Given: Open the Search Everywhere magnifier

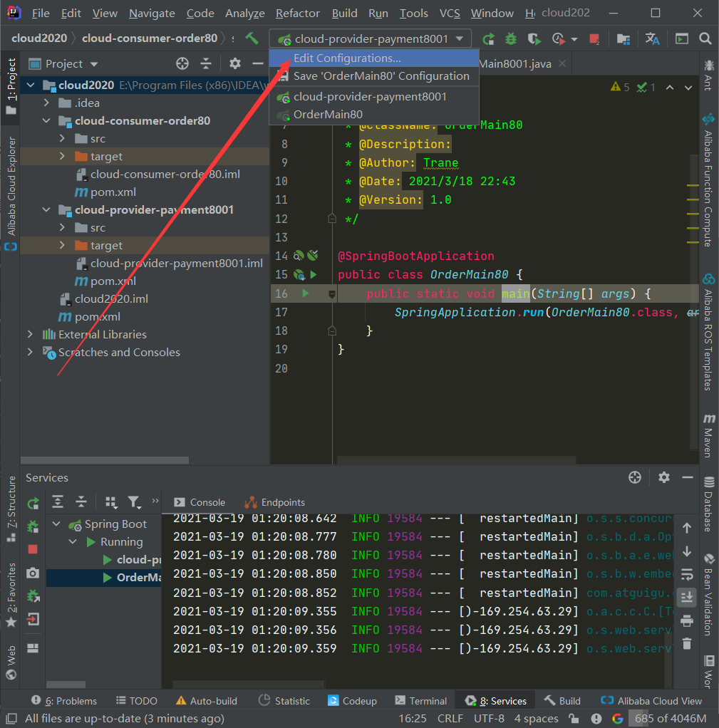Looking at the screenshot, I should (x=705, y=38).
